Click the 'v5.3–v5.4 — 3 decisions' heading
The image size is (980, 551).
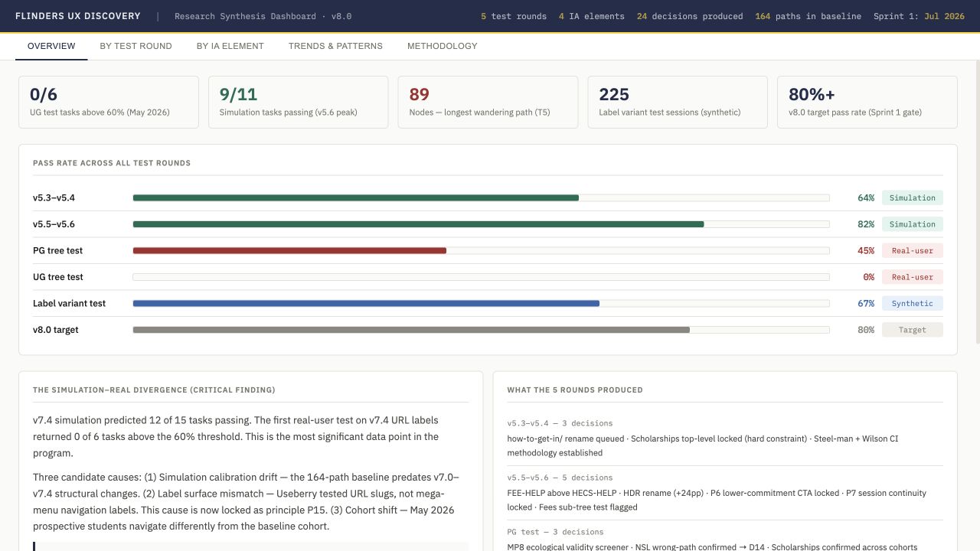point(560,423)
